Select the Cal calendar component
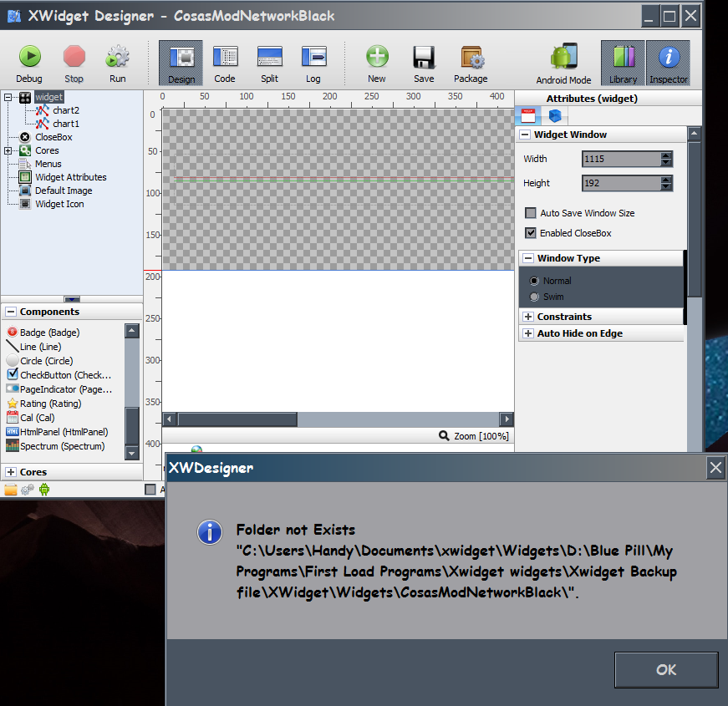This screenshot has height=706, width=728. (x=31, y=418)
